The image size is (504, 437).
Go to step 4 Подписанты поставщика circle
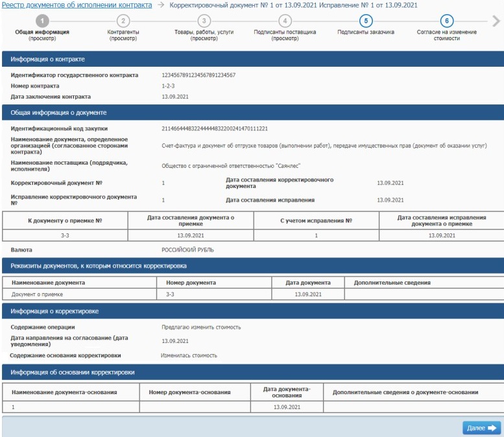pos(285,21)
